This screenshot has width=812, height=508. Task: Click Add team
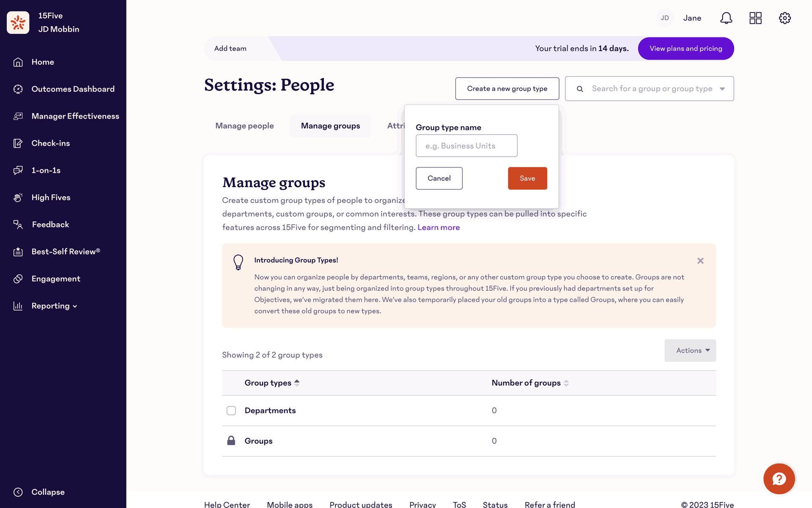point(230,49)
